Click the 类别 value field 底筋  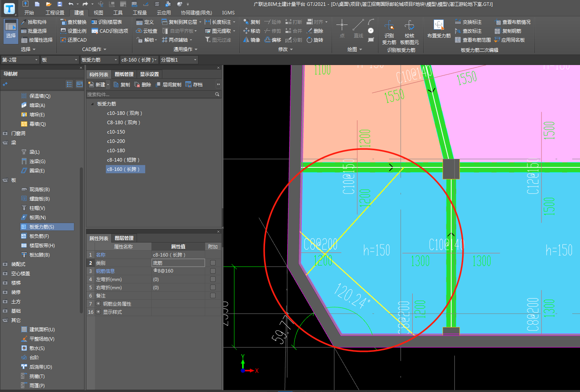coord(178,263)
